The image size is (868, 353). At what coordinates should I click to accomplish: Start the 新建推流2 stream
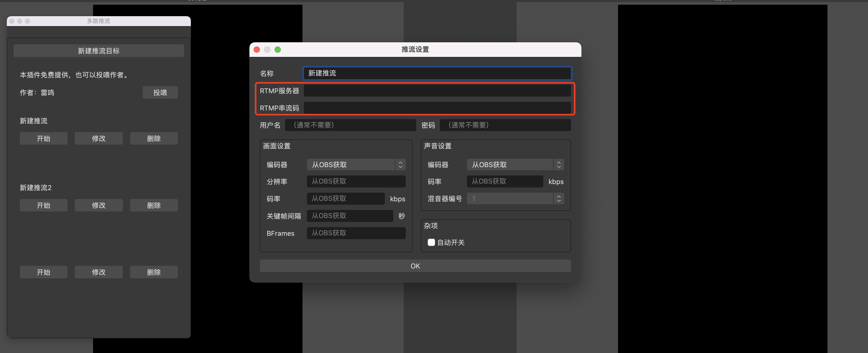click(43, 205)
